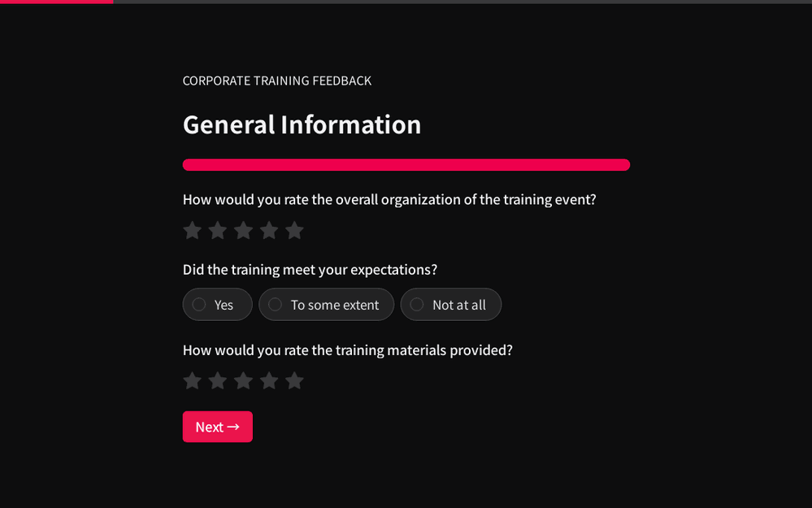This screenshot has height=508, width=812.
Task: Click the General Information heading
Action: pos(302,124)
